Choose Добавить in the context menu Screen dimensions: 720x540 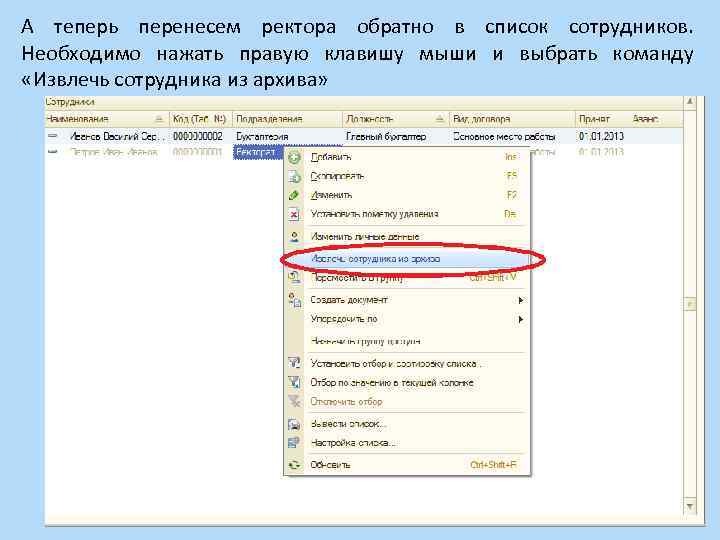click(407, 157)
